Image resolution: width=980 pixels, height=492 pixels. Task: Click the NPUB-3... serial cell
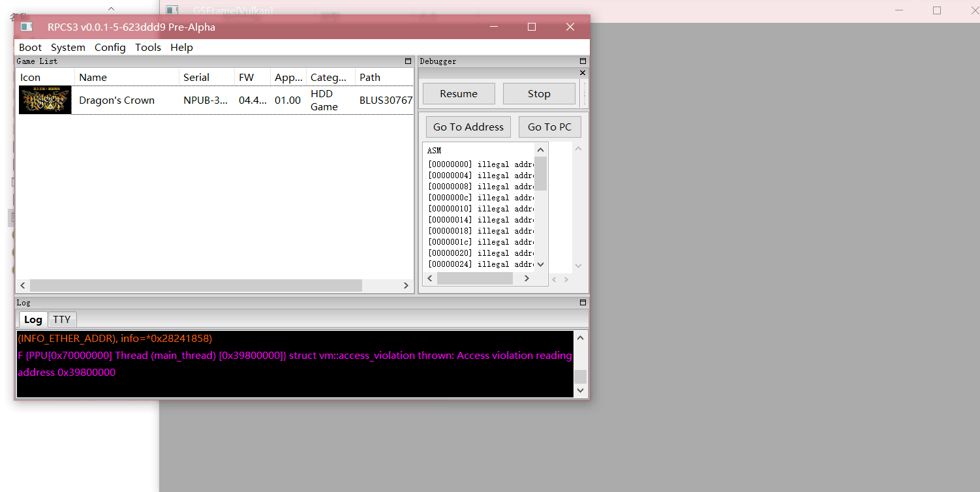pos(206,100)
